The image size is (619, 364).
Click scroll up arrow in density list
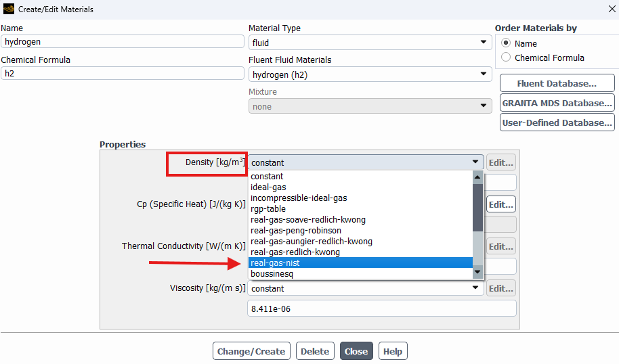pyautogui.click(x=477, y=177)
